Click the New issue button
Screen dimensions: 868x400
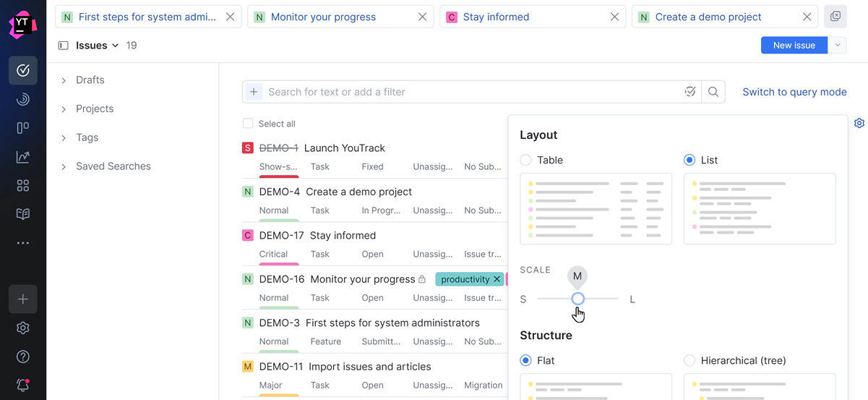click(794, 46)
